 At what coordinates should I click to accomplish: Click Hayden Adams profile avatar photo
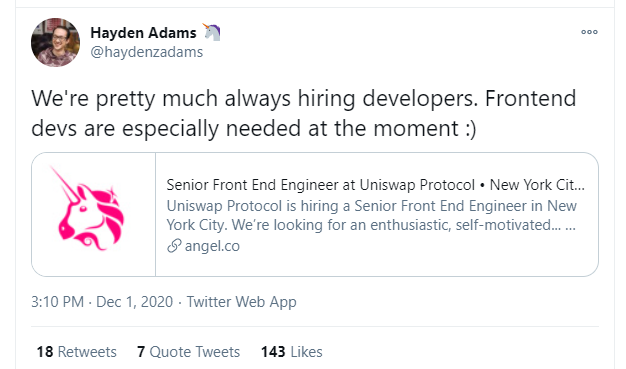tap(55, 42)
